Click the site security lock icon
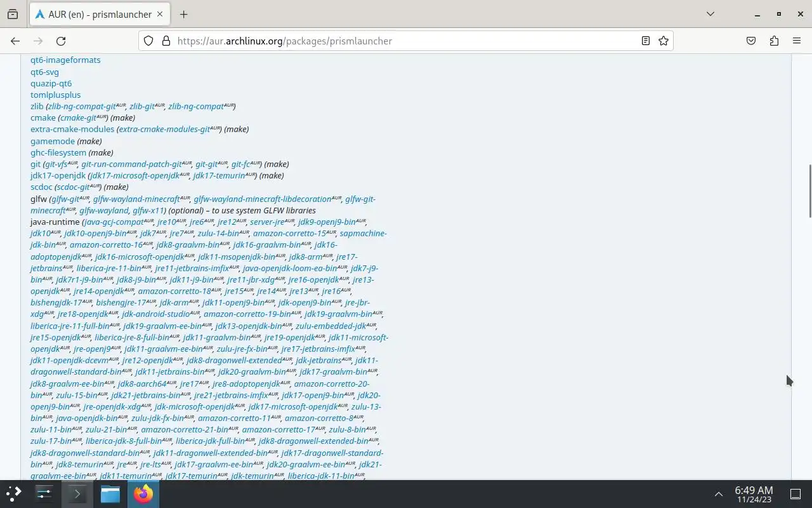This screenshot has height=508, width=812. (166, 41)
